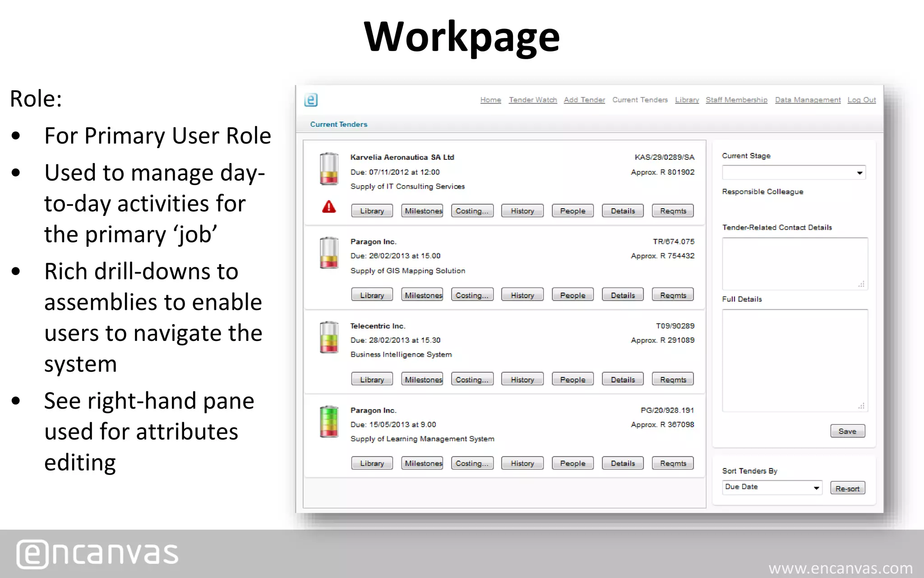Viewport: 924px width, 578px height.
Task: Click tender reference PG/20/928.191
Action: [x=667, y=410]
